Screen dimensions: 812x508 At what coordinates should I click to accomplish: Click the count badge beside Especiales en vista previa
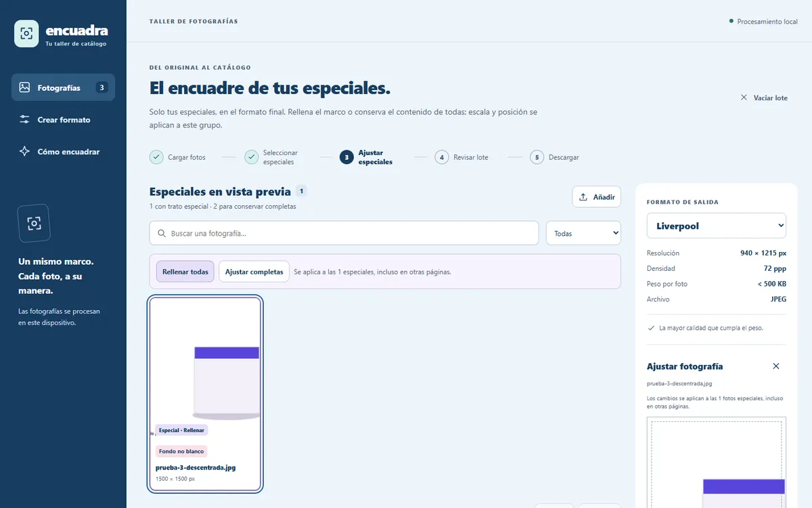coord(301,191)
